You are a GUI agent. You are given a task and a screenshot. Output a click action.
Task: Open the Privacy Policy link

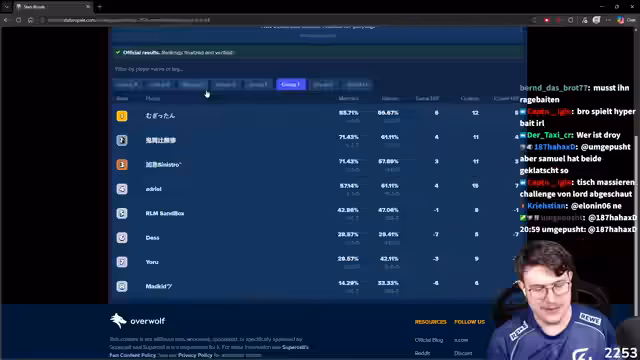pos(195,355)
